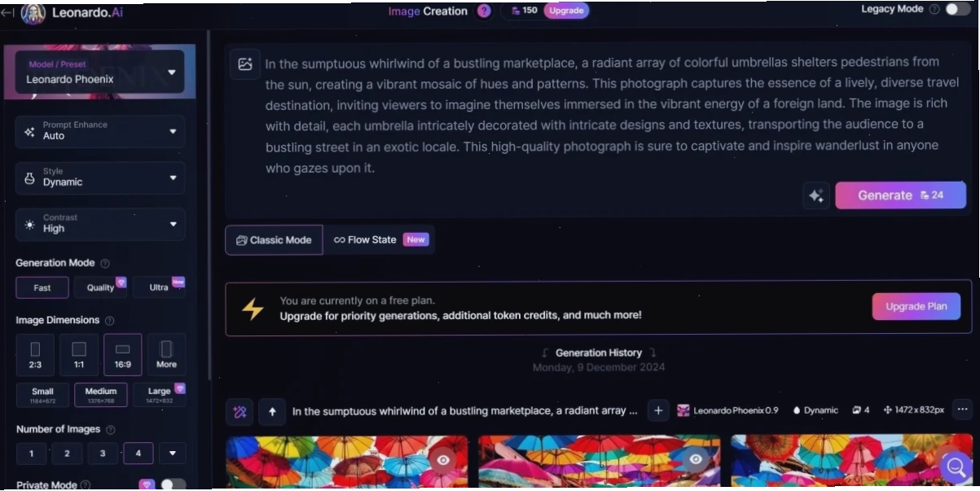Click the up arrow to reuse the prompt

(x=272, y=412)
